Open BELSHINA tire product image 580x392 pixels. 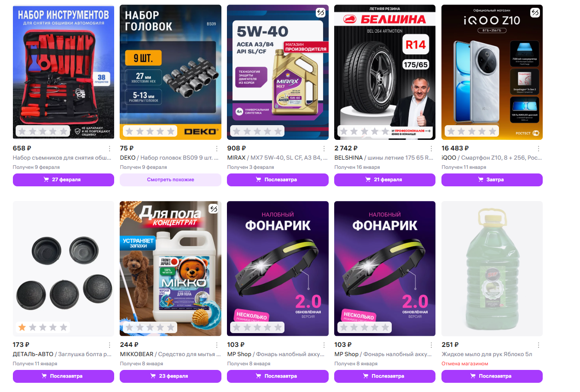[385, 72]
